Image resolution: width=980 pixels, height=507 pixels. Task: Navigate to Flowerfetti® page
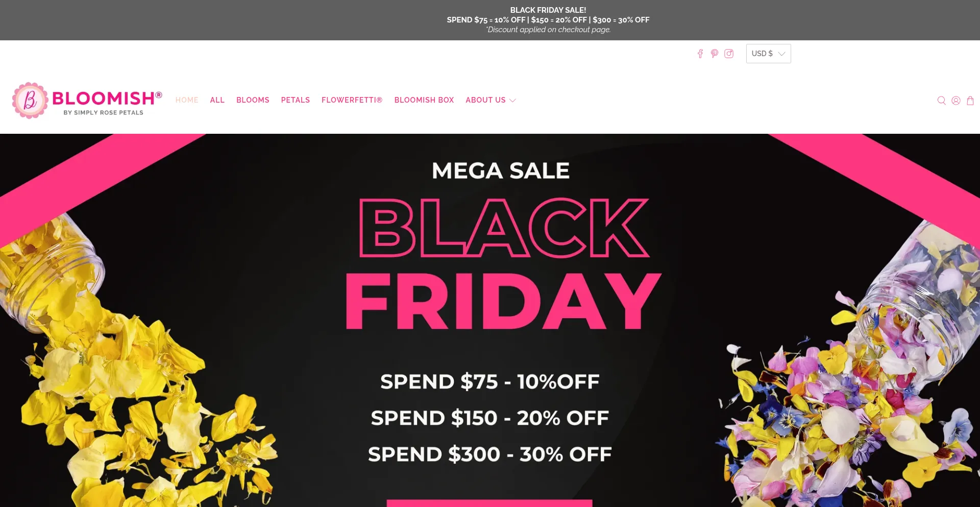click(352, 100)
